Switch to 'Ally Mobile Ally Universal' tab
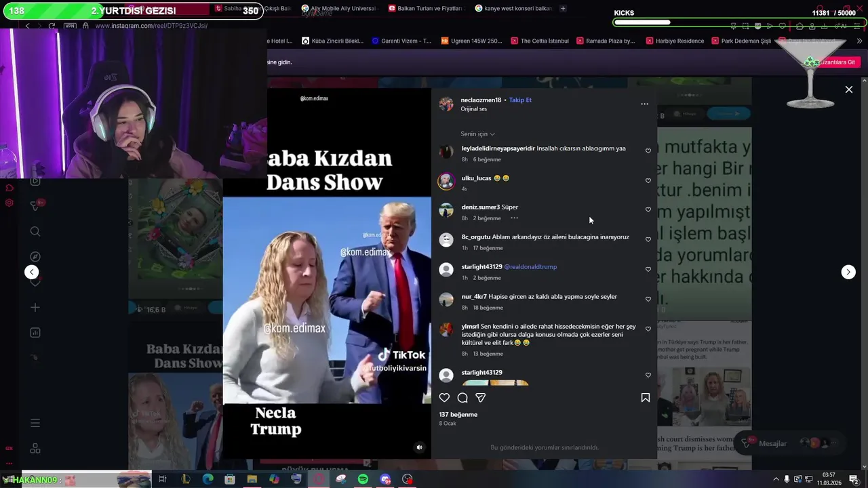The image size is (868, 488). pyautogui.click(x=338, y=9)
